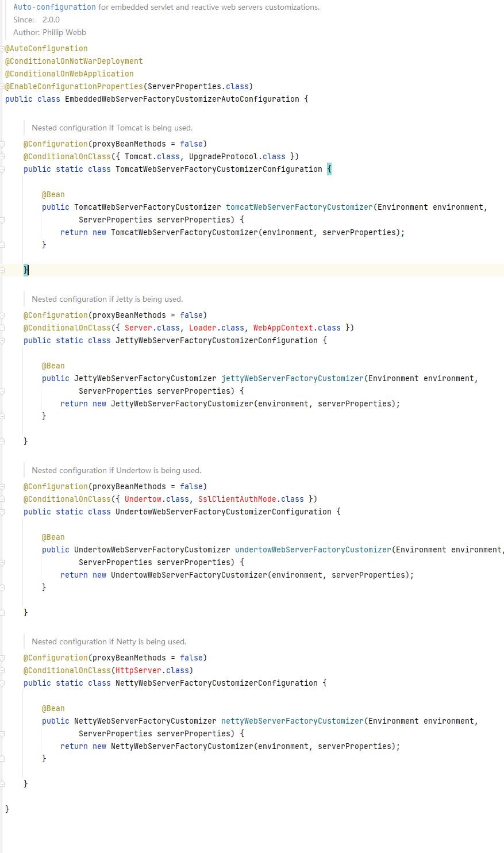Click the 'Since: 2.0.0' doc line

[37, 20]
